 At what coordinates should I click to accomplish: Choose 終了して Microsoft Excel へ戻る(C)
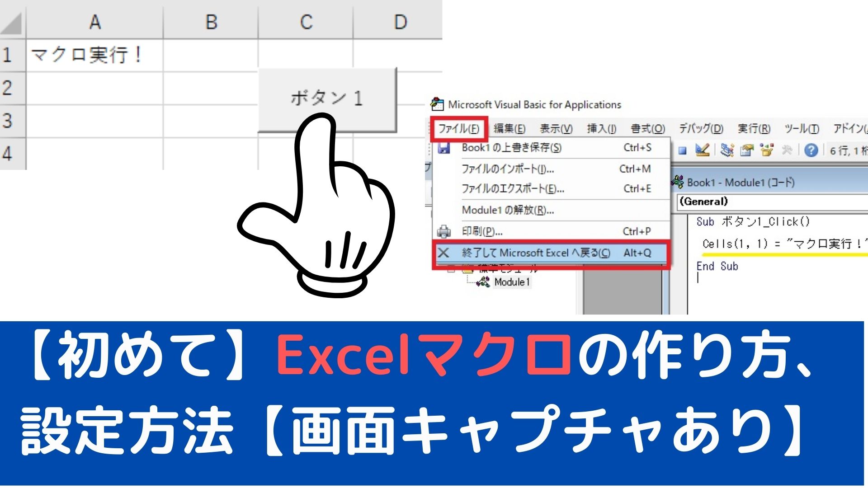click(551, 253)
